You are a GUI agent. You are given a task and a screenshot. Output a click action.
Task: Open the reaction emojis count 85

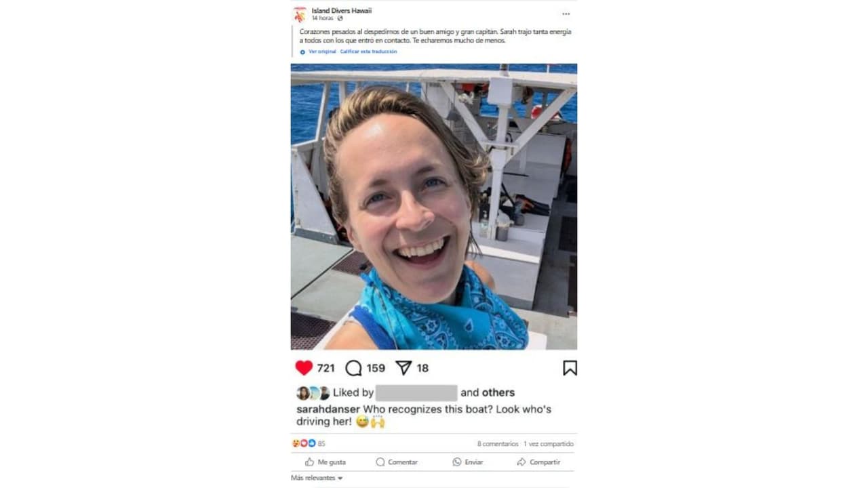pos(309,444)
